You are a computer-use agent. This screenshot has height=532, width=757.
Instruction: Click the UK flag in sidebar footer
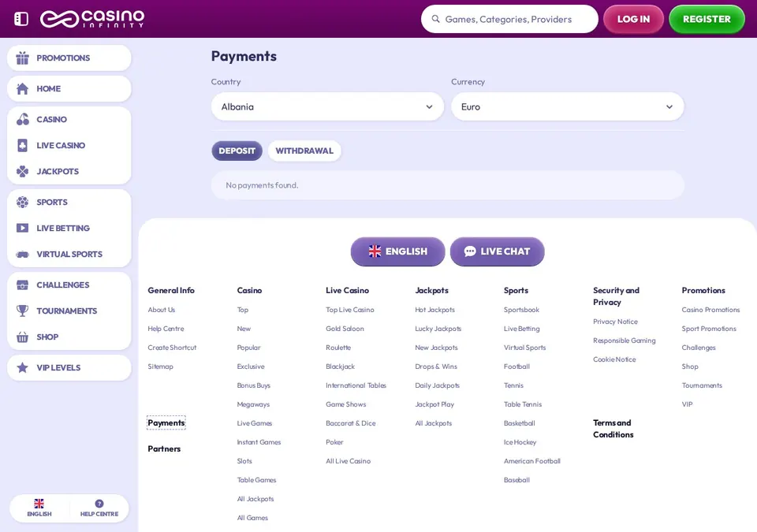pyautogui.click(x=39, y=504)
